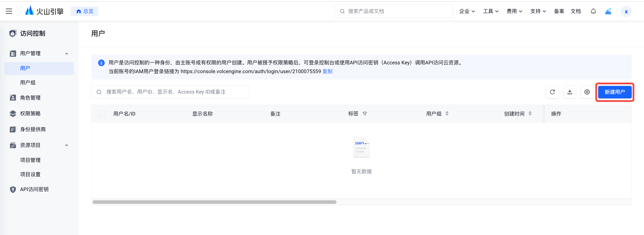The height and width of the screenshot is (235, 644).
Task: Open the 文档 documentation link
Action: [576, 11]
